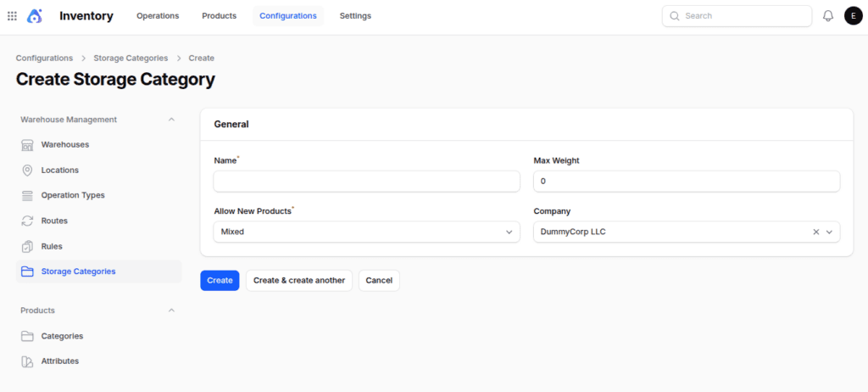Click the Create breadcrumb item
Viewport: 868px width, 392px height.
(202, 59)
